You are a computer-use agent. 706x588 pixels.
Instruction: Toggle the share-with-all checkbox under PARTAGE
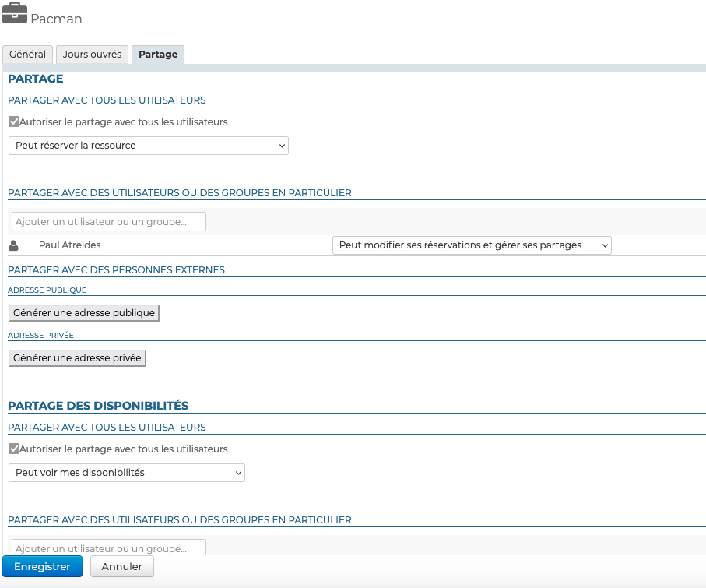click(14, 121)
